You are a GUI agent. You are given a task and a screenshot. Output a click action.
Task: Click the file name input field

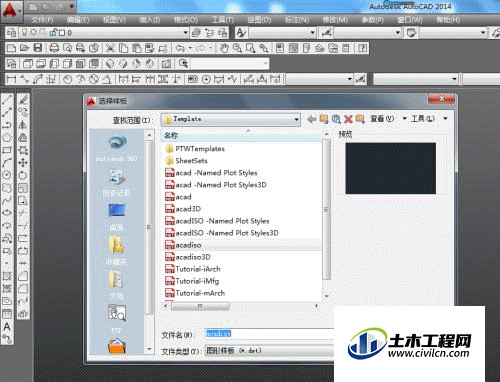[269, 334]
